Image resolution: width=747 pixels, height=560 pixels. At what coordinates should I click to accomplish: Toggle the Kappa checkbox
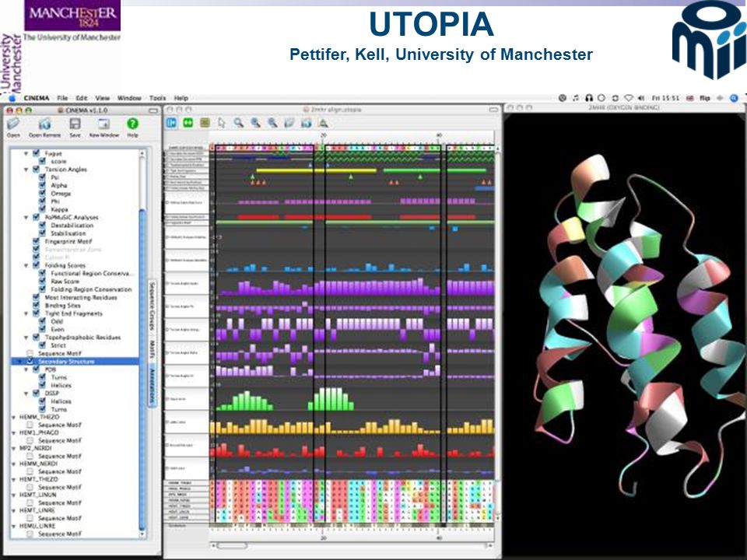(x=42, y=209)
